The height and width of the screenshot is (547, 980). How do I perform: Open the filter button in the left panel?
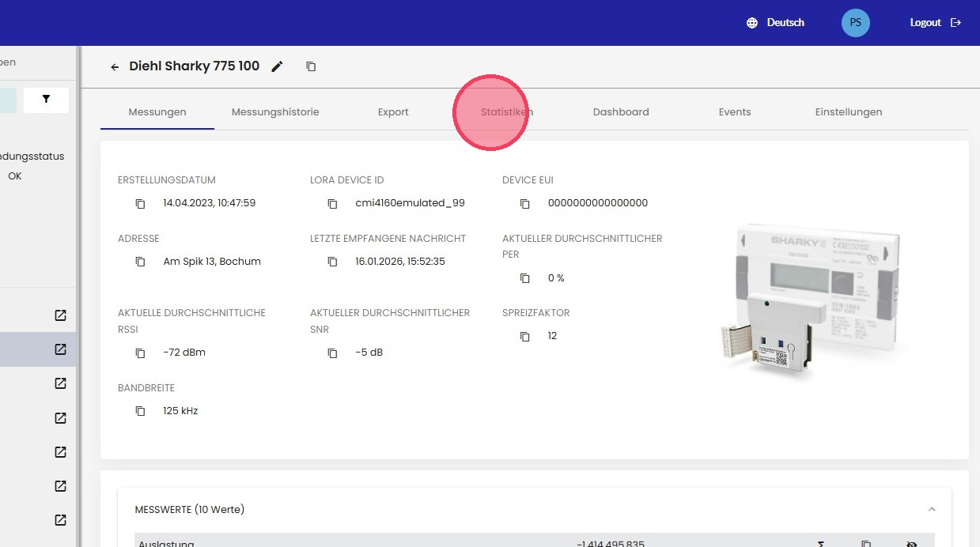coord(46,100)
